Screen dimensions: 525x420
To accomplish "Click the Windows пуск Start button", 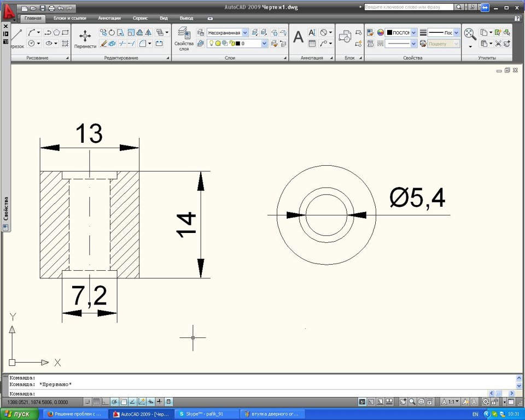I will 19,414.
